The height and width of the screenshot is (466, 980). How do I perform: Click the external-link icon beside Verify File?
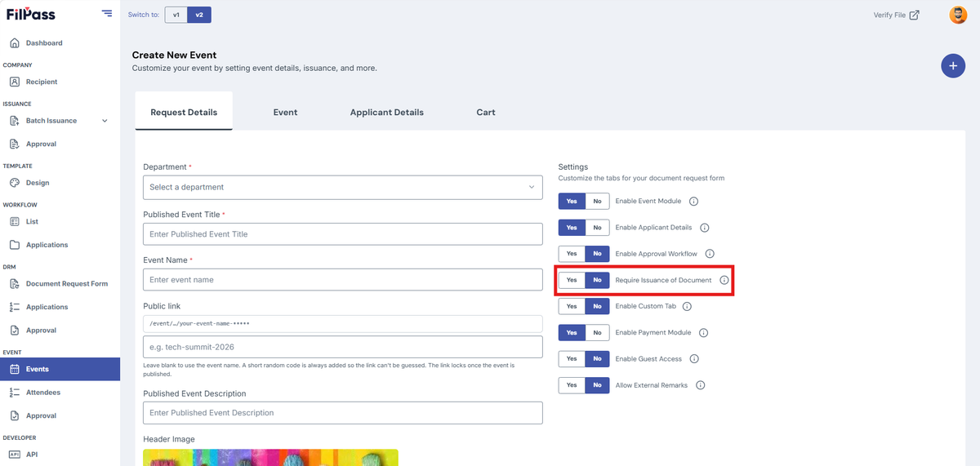914,15
